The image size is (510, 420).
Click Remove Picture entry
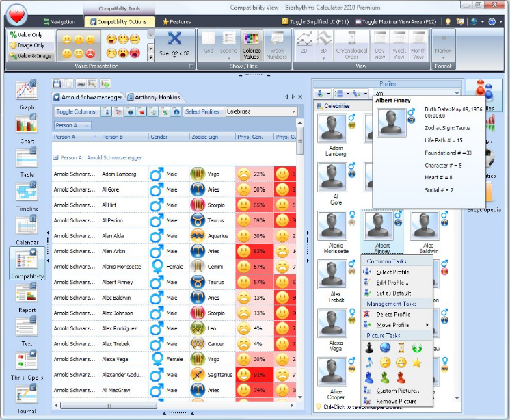point(397,401)
